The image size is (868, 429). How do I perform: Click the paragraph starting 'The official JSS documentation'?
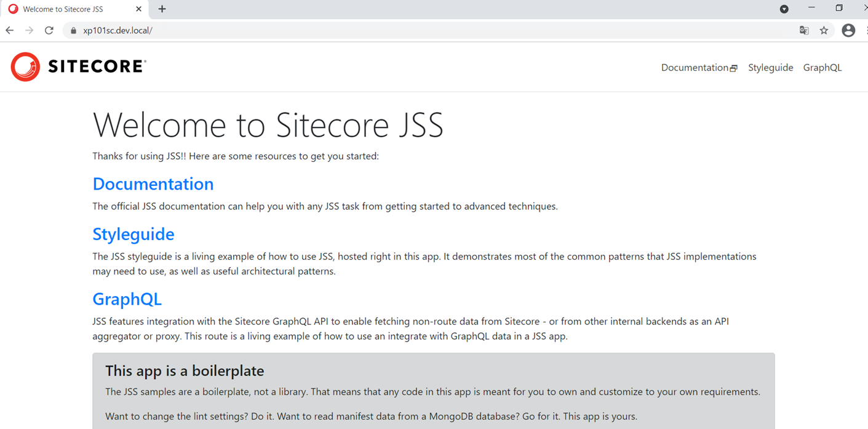point(325,206)
